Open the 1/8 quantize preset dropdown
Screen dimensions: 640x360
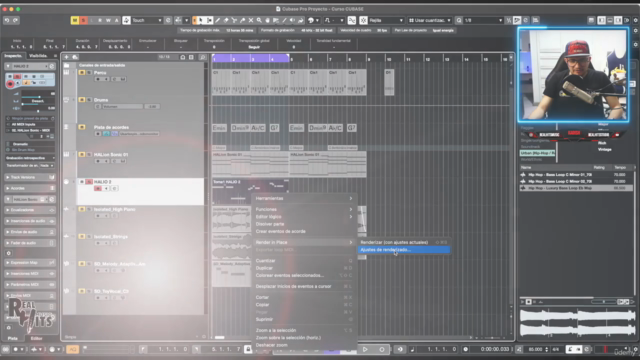pyautogui.click(x=483, y=20)
